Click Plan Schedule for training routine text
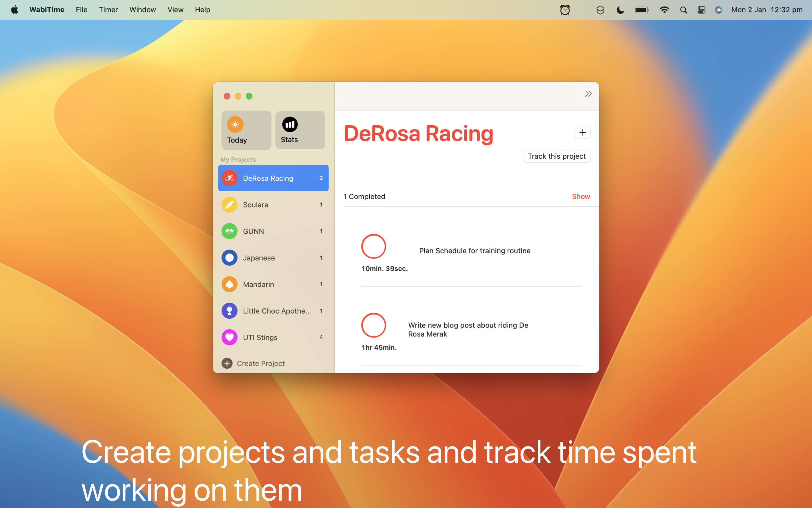Viewport: 812px width, 508px height. (x=475, y=251)
